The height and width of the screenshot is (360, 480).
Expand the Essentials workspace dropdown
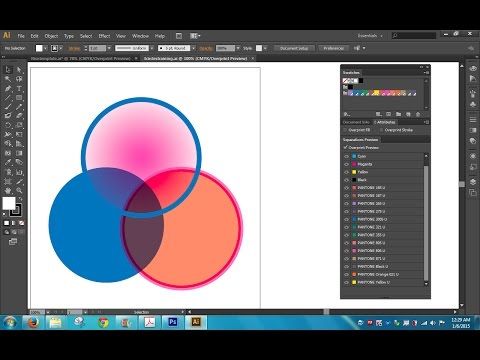(x=370, y=36)
